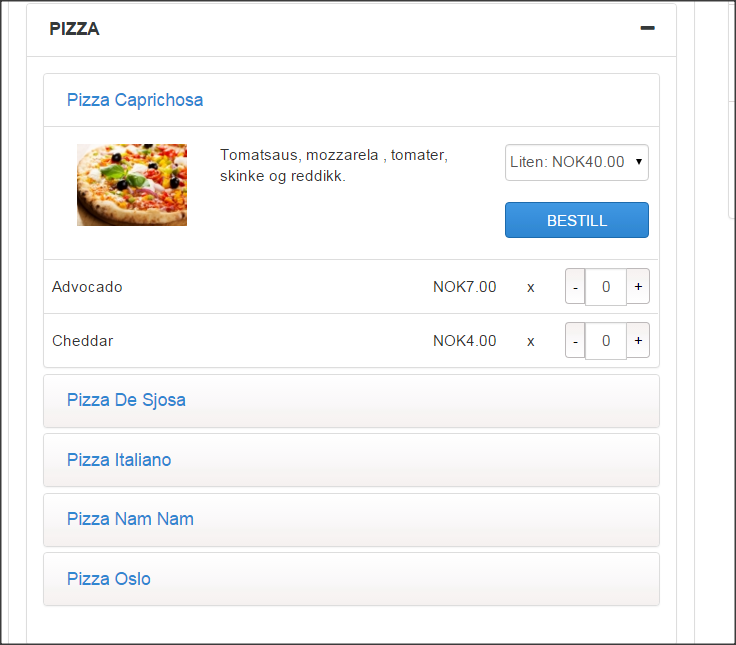Decrease Cheddar quantity with minus button

click(575, 340)
